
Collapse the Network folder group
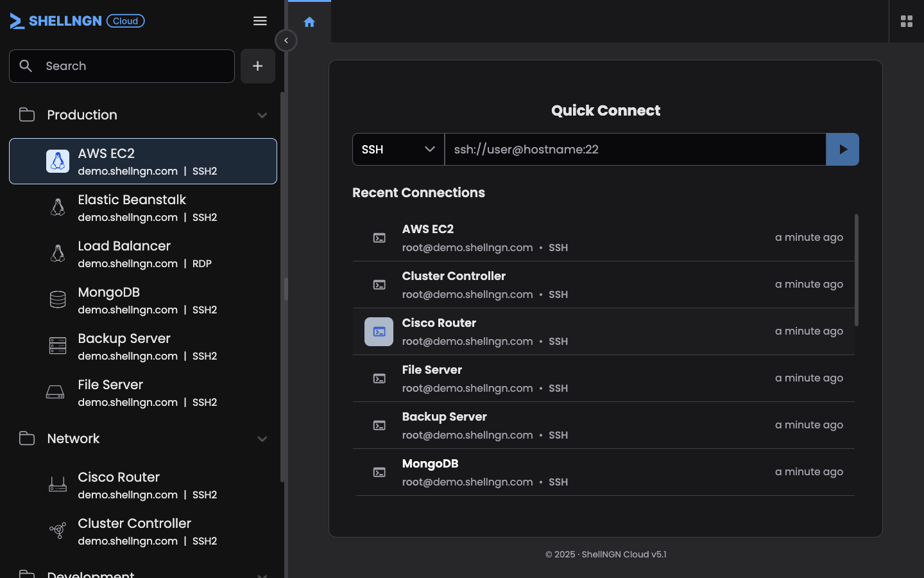262,439
